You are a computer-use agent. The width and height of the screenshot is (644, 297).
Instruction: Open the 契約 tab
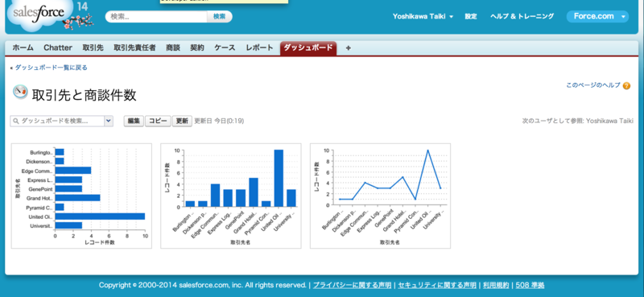[197, 47]
